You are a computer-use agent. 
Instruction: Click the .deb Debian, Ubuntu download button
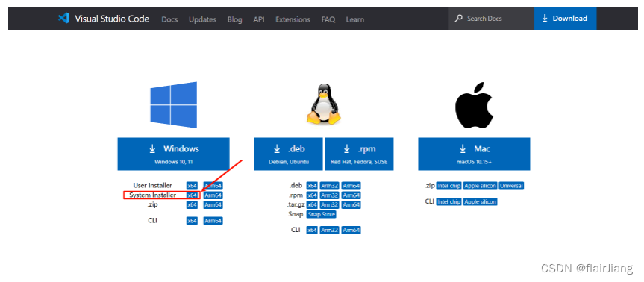288,154
